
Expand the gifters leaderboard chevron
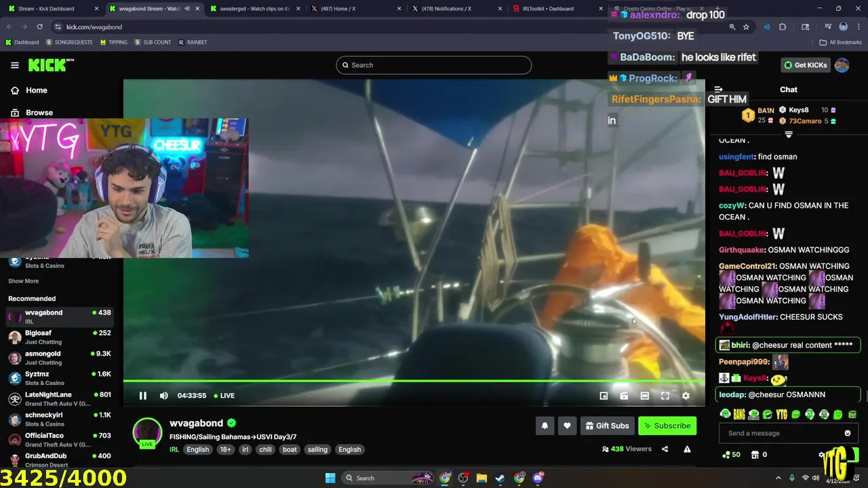pos(788,134)
